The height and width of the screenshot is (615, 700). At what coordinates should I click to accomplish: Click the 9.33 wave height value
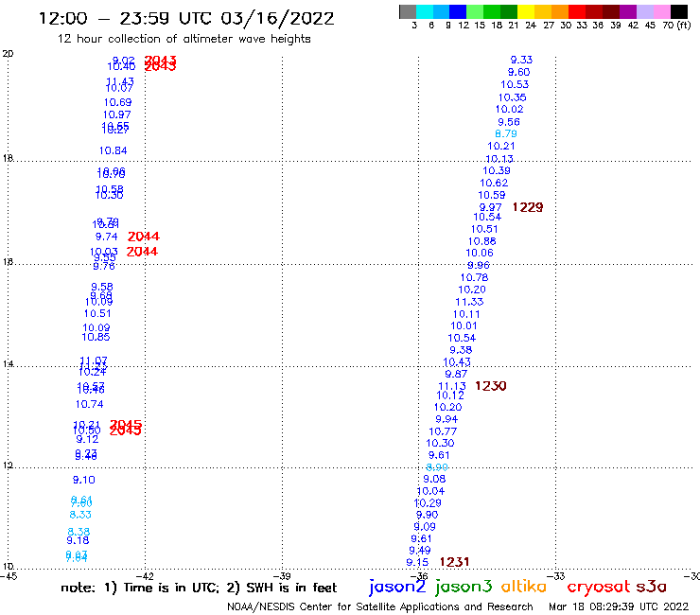tap(521, 60)
